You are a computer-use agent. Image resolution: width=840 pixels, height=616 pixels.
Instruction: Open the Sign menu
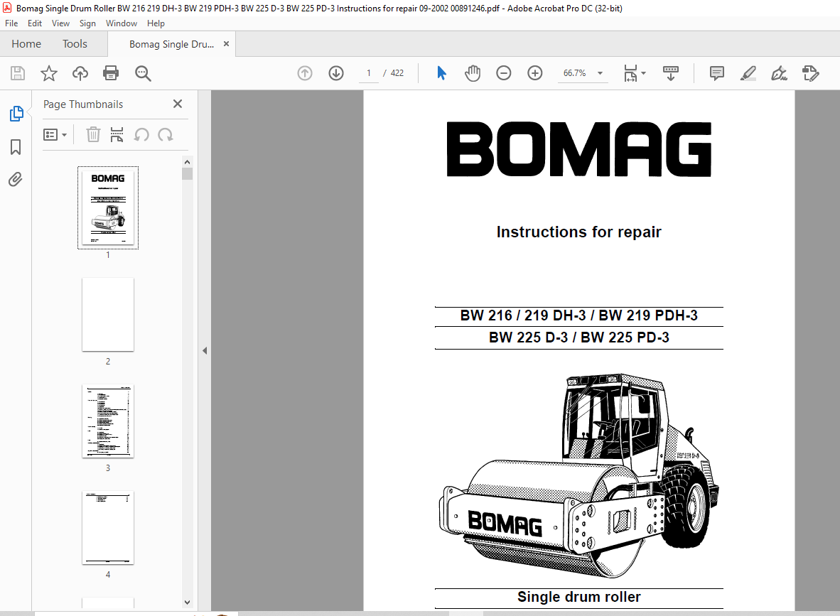point(87,23)
